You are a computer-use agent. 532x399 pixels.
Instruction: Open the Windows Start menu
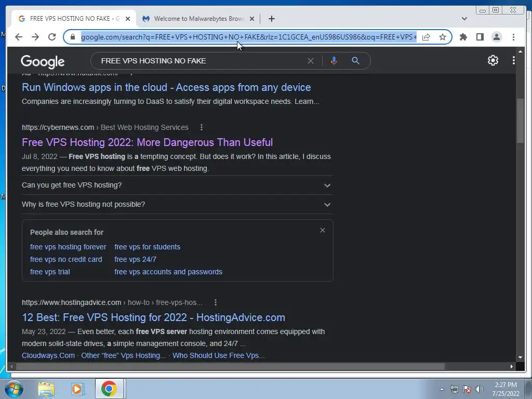[x=14, y=389]
